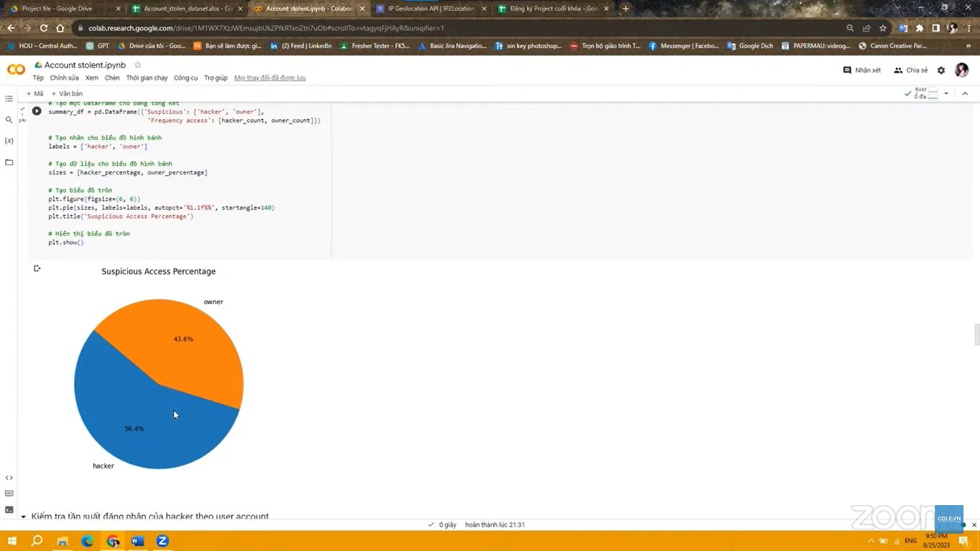
Task: Open Microsoft Word from the taskbar
Action: click(x=138, y=541)
